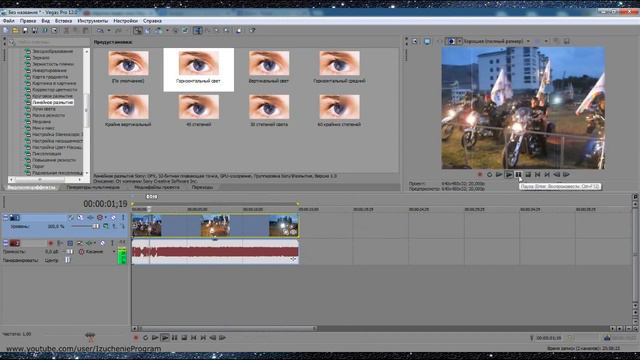Start playback in the video preview panel

[x=509, y=175]
